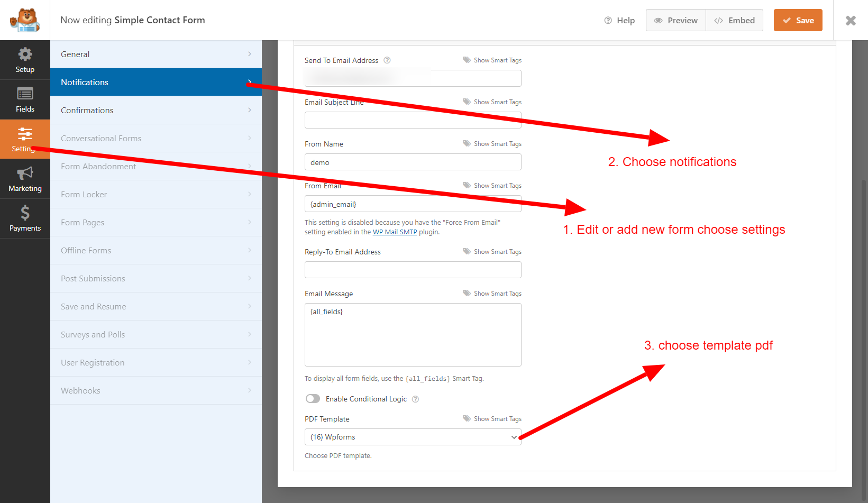Click the WPForms mascot logo

click(24, 20)
